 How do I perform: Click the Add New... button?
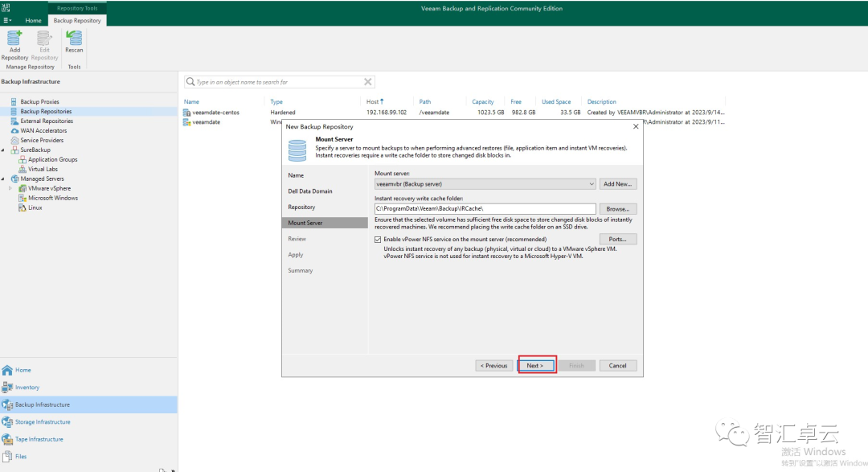pos(618,184)
